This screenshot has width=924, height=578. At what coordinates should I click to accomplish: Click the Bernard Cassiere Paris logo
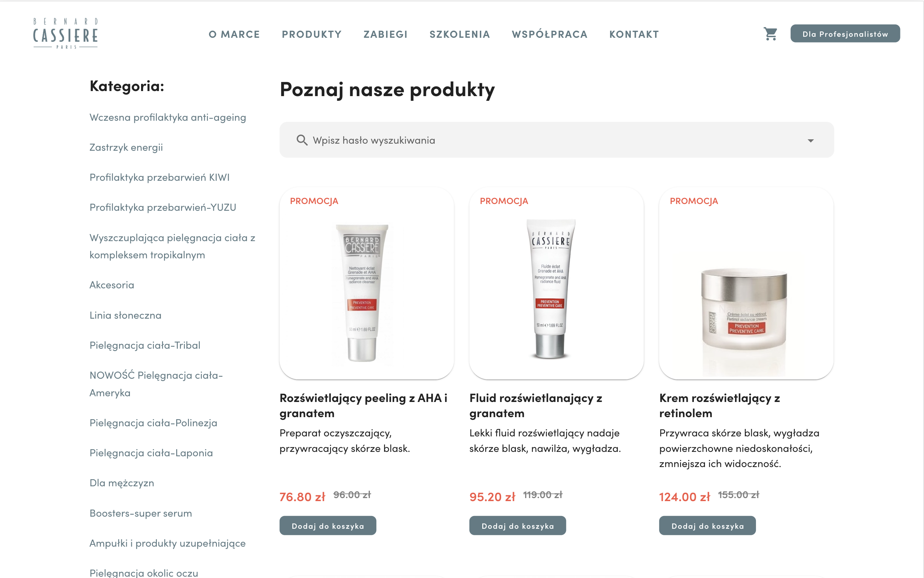[65, 33]
